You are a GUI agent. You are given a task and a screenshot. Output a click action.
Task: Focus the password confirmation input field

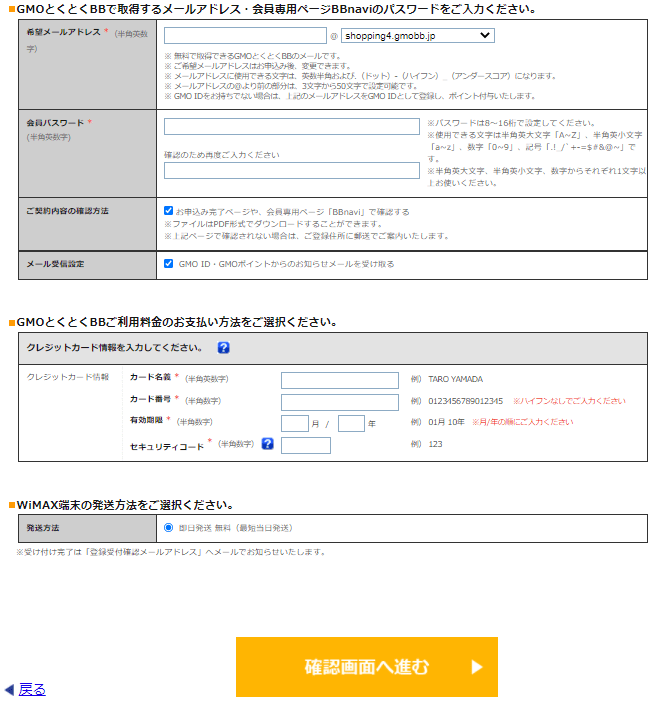point(292,171)
